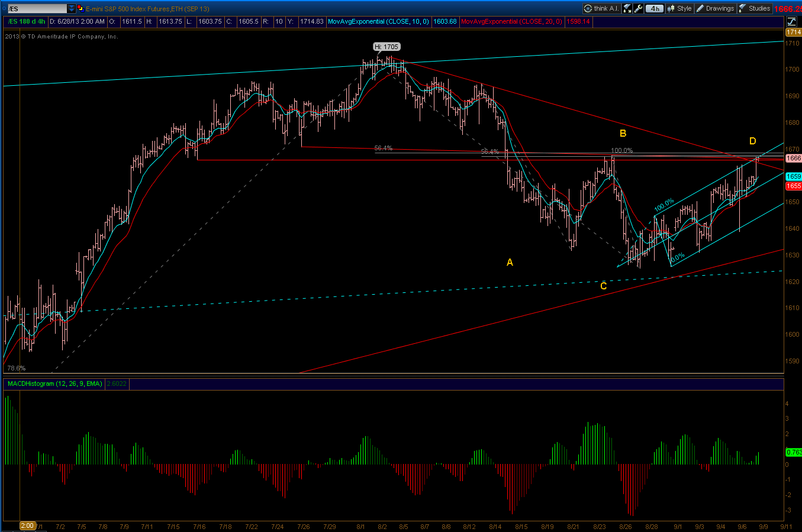
Task: Select the yellow C wave label
Action: (x=604, y=286)
